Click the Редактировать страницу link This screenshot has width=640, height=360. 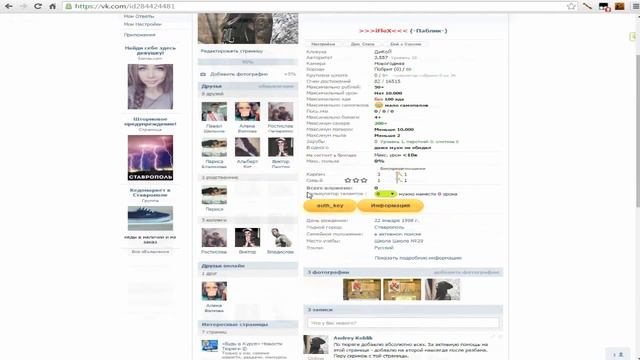tap(232, 51)
